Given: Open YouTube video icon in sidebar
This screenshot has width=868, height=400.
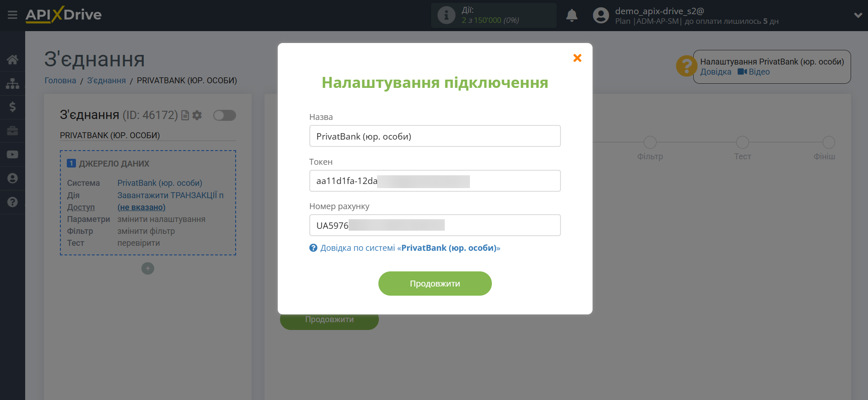Looking at the screenshot, I should (x=12, y=155).
